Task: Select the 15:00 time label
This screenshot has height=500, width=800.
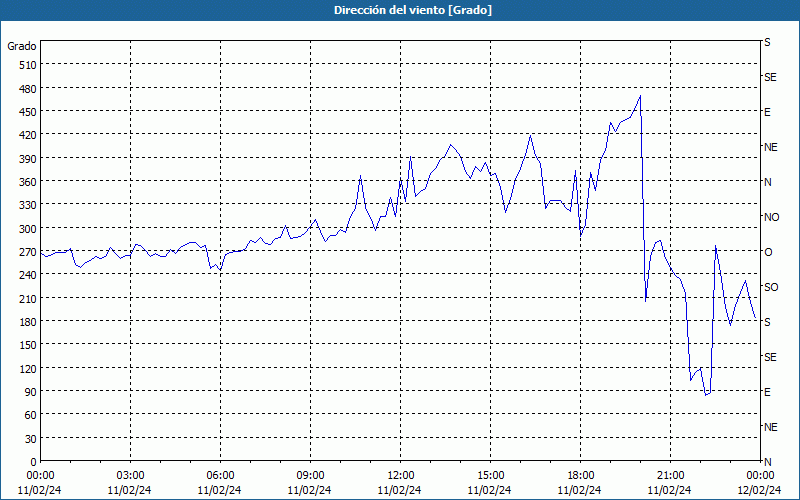Action: point(490,476)
